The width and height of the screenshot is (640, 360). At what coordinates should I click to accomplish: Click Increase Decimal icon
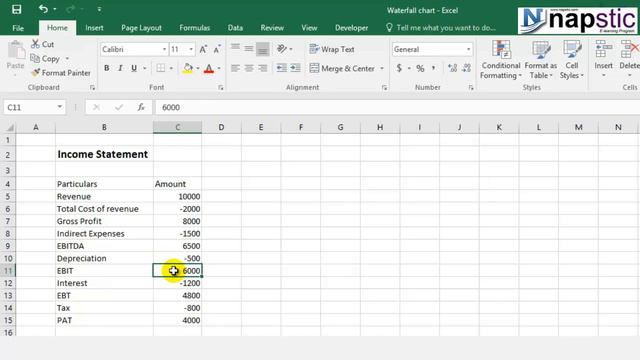pos(452,68)
